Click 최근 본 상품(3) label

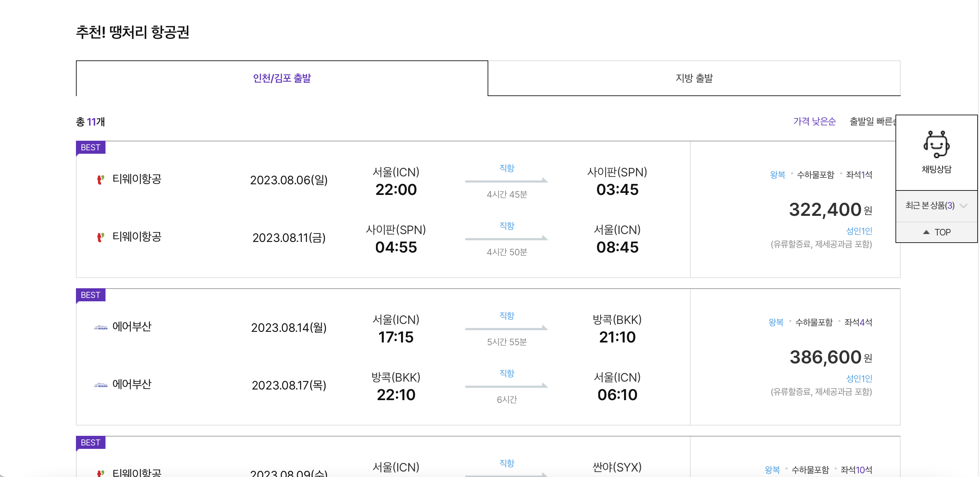click(929, 206)
